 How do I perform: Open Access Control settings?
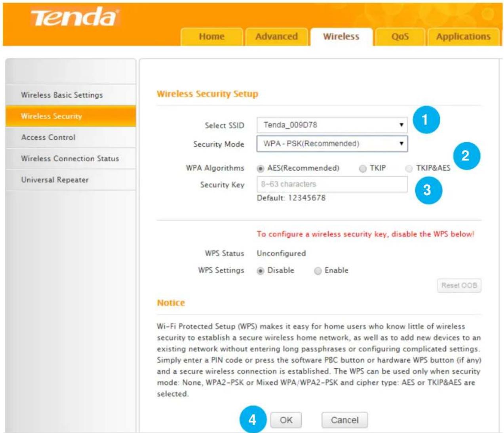(70, 137)
